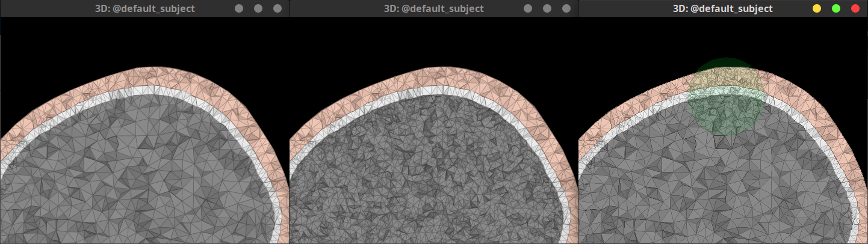Minimize the right 3D window via yellow button
Image resolution: width=868 pixels, height=244 pixels.
tap(816, 8)
